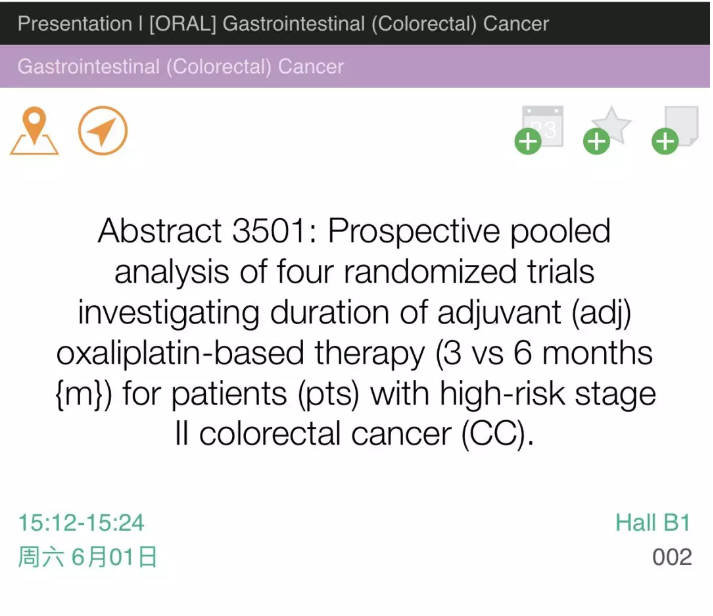The height and width of the screenshot is (616, 713).
Task: Add presentation to favorites star
Action: 608,130
